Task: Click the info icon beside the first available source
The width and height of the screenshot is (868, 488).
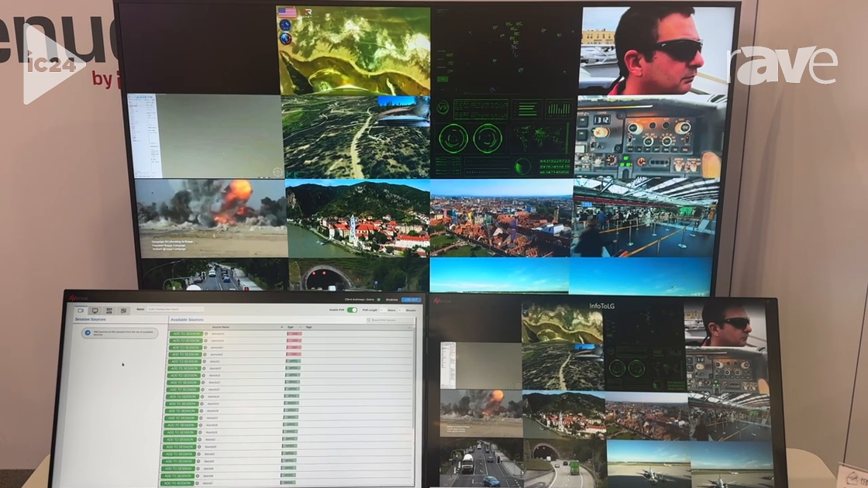Action: 205,333
